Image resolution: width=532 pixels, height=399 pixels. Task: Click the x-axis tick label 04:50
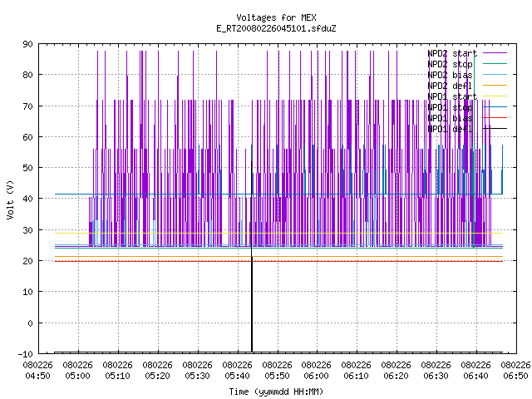(x=38, y=376)
